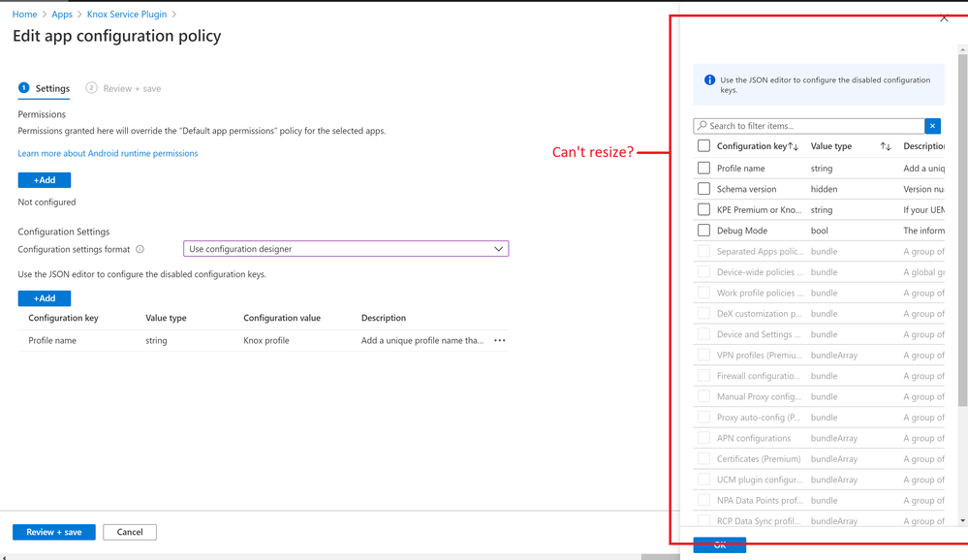Select Manual Proxy configuration row text

(x=760, y=396)
